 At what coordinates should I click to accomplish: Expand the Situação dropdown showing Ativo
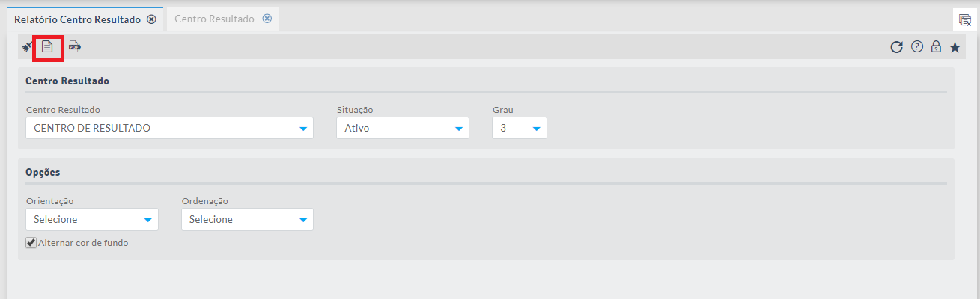click(403, 129)
